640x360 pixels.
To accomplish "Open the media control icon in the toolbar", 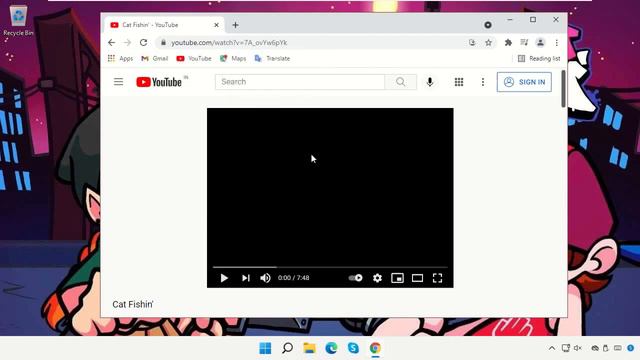I will (524, 42).
